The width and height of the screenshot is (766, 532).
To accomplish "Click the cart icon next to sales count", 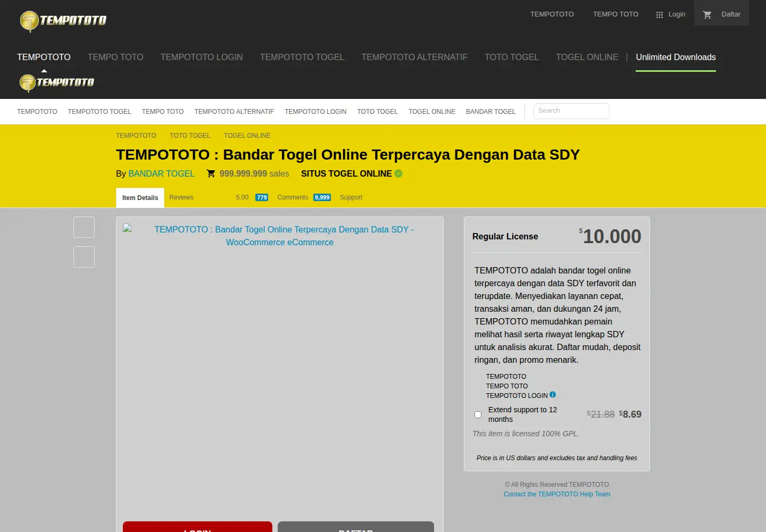I will pyautogui.click(x=211, y=173).
